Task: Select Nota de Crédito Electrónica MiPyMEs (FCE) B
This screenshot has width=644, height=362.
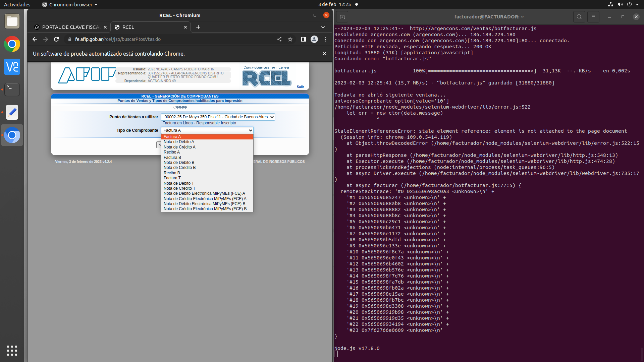Action: 207,209
